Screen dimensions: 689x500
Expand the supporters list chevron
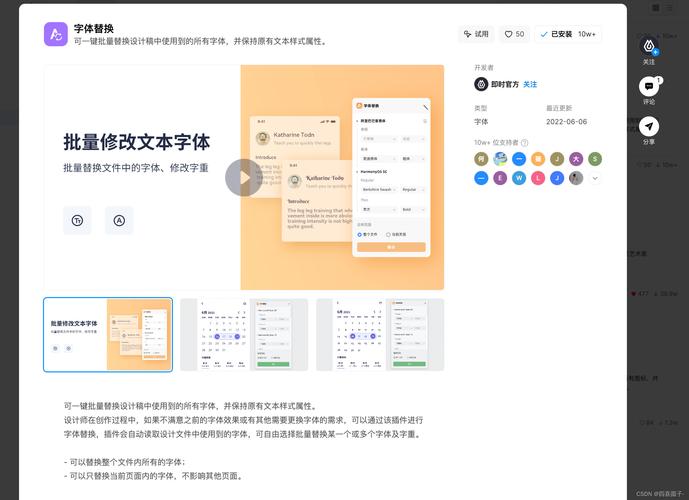(595, 178)
